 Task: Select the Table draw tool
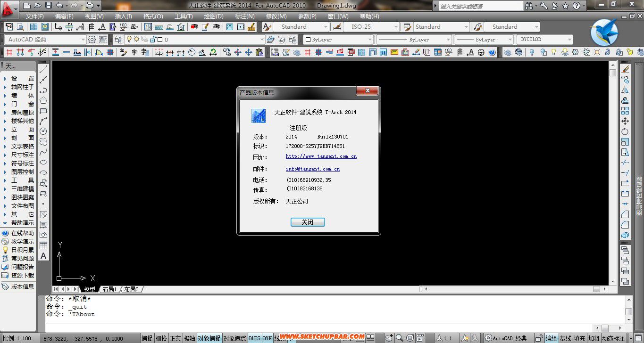click(43, 245)
